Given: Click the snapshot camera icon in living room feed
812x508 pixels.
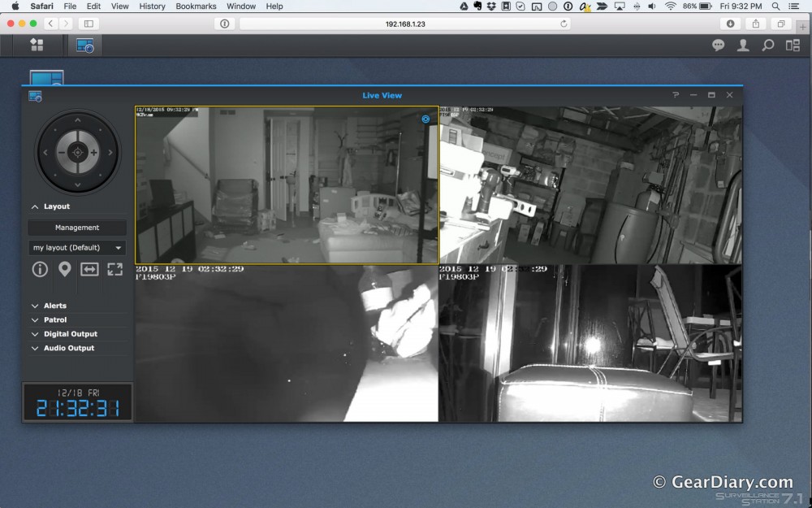Looking at the screenshot, I should tap(425, 119).
